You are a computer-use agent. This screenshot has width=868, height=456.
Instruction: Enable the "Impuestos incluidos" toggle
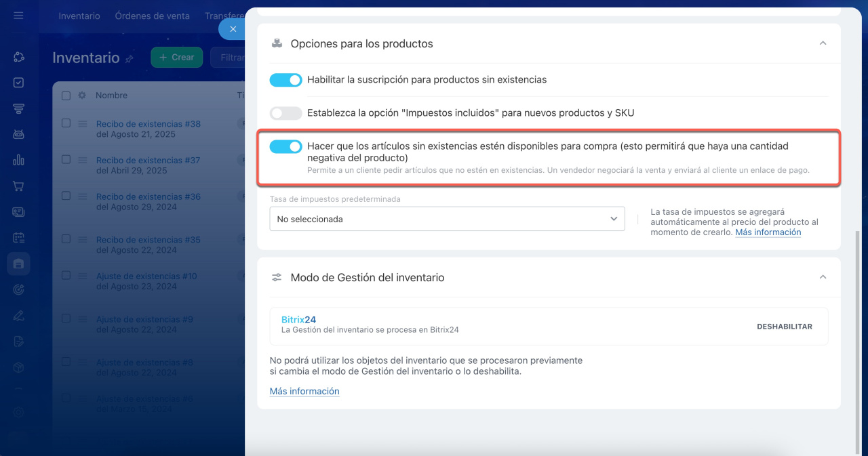(285, 113)
